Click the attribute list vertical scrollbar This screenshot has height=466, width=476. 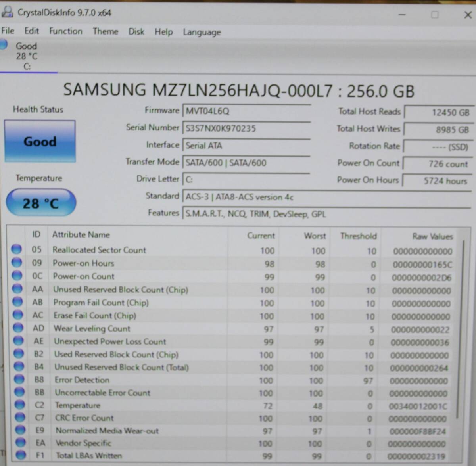coord(460,329)
